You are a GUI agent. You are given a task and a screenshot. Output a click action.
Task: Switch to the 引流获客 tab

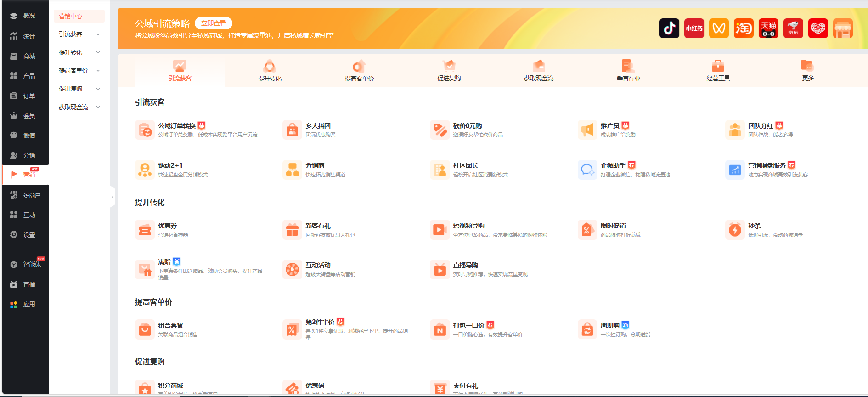tap(180, 71)
